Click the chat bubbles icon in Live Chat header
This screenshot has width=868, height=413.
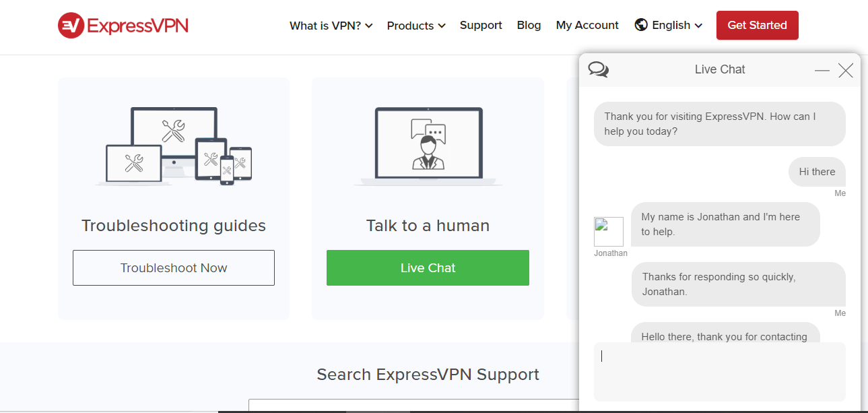(598, 69)
